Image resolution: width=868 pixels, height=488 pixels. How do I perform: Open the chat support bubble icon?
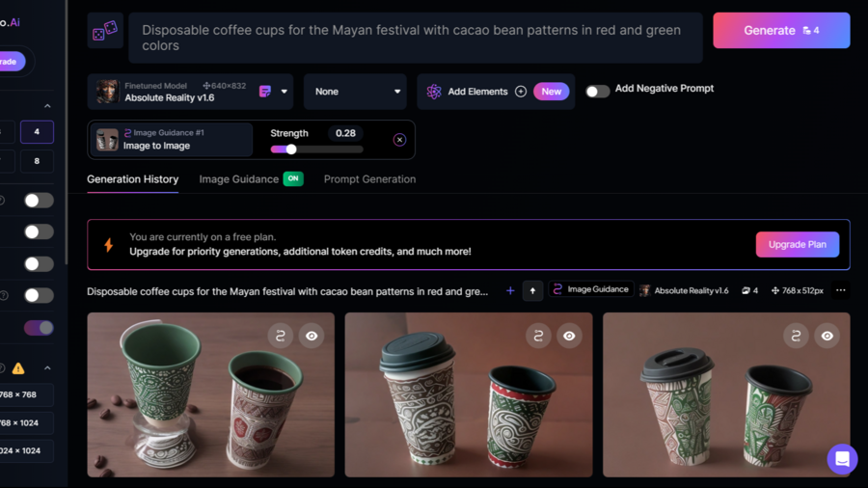click(x=842, y=459)
